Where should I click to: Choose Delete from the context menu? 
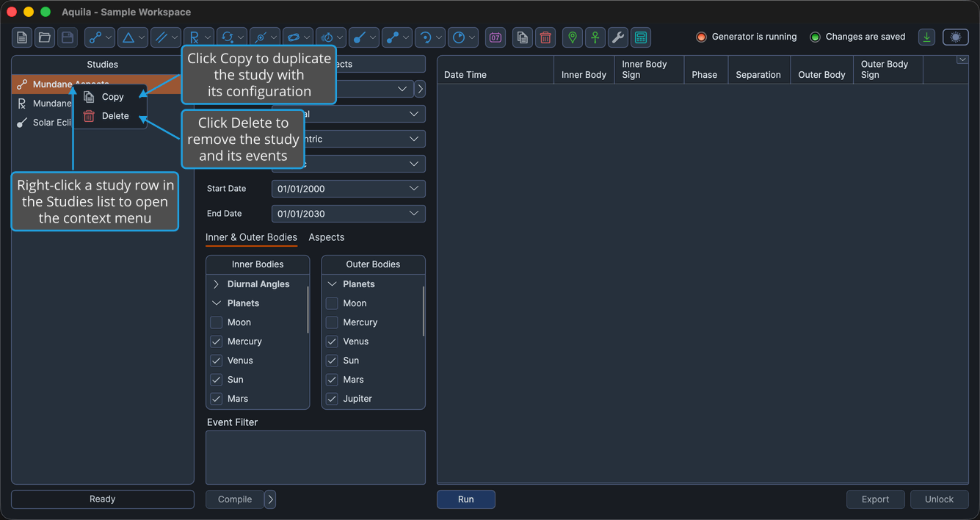[110, 116]
